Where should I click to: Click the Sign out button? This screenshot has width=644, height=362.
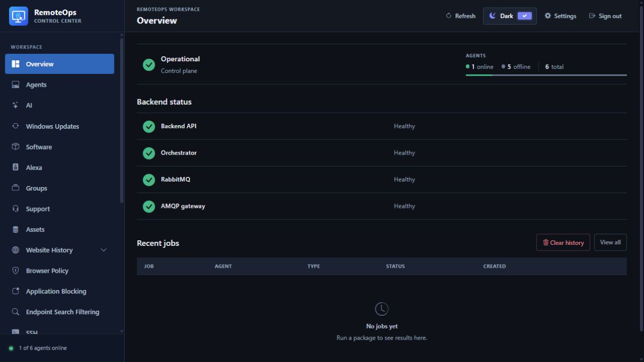pos(605,16)
